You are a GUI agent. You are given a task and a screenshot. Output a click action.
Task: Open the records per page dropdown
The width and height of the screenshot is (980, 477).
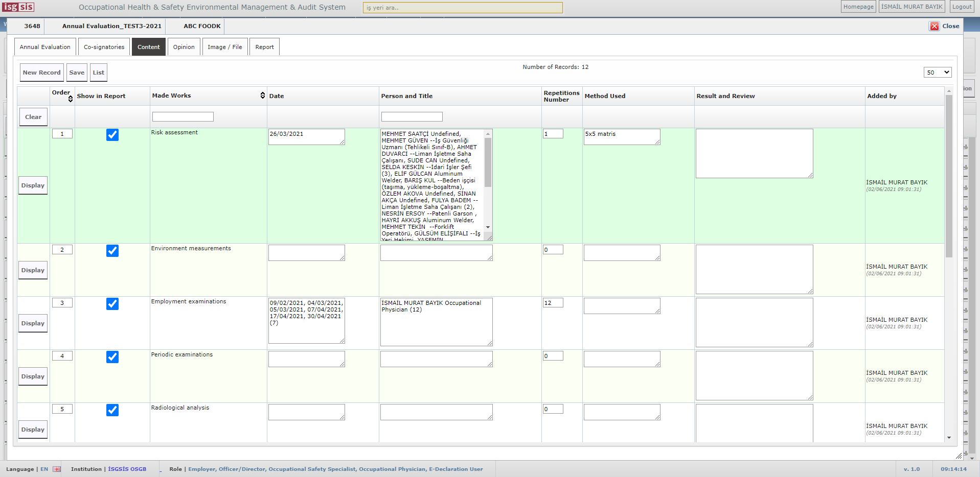tap(937, 73)
